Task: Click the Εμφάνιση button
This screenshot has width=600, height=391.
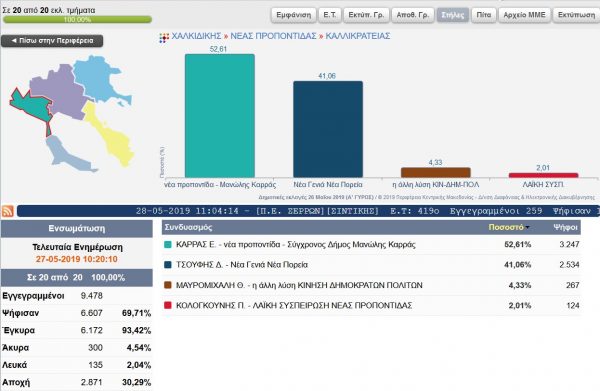Action: click(293, 15)
